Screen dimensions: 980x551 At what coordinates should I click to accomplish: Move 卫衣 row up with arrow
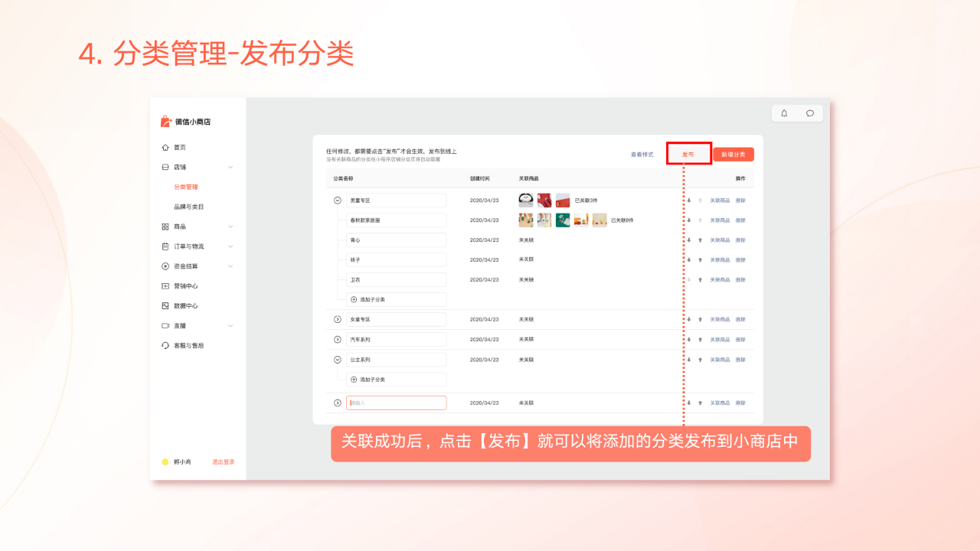coord(700,280)
